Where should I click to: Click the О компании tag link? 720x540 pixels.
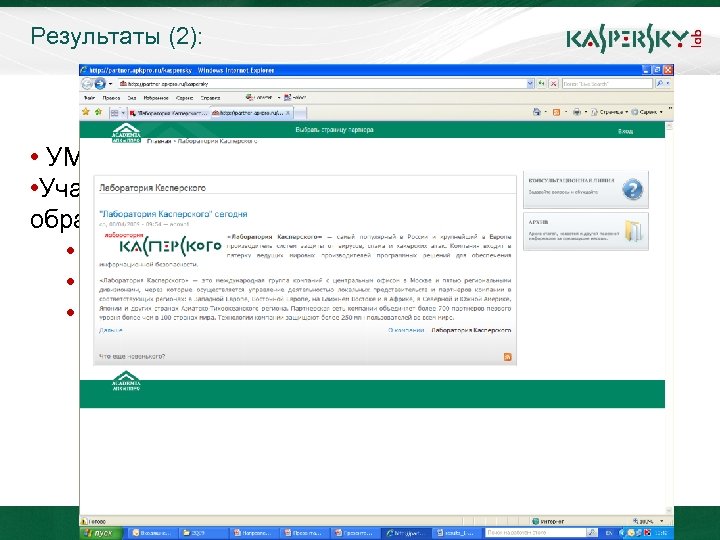405,330
